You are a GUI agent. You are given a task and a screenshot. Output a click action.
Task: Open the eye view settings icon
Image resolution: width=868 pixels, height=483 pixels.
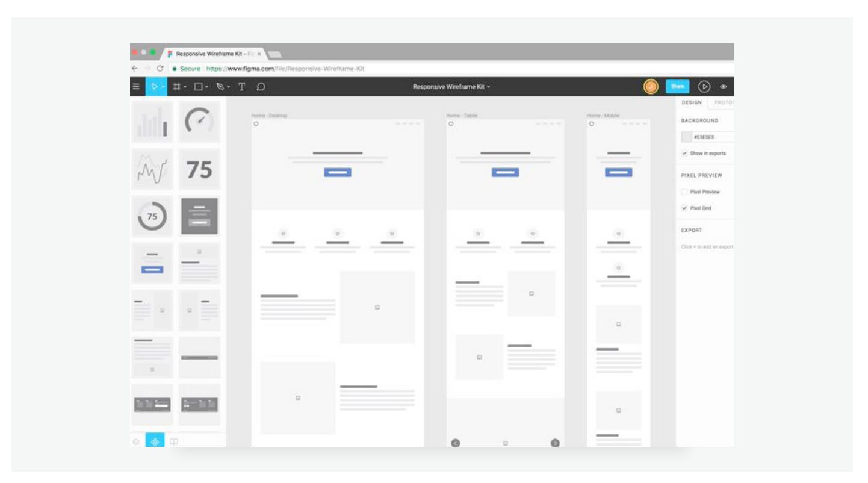pos(724,87)
